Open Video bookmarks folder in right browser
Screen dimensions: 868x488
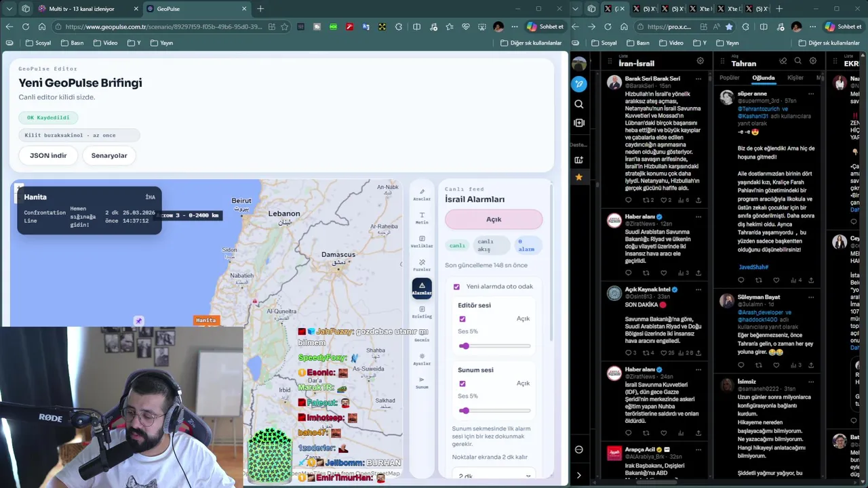tap(671, 43)
